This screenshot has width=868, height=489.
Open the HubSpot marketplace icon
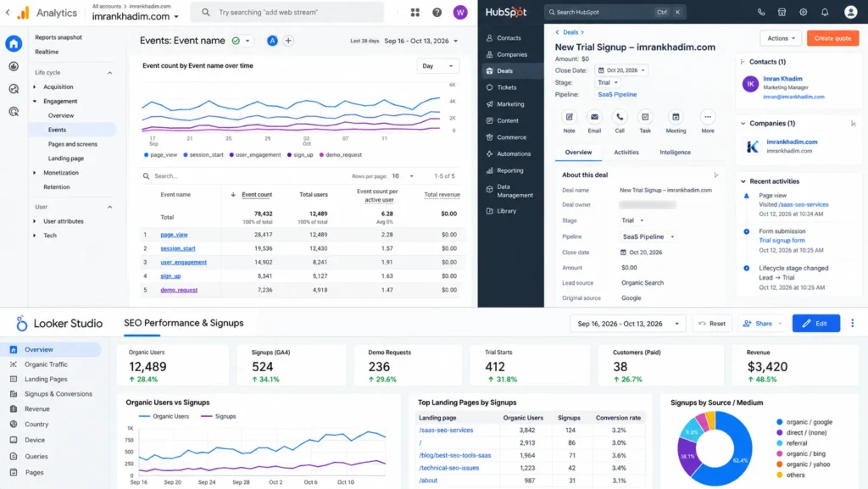click(782, 12)
